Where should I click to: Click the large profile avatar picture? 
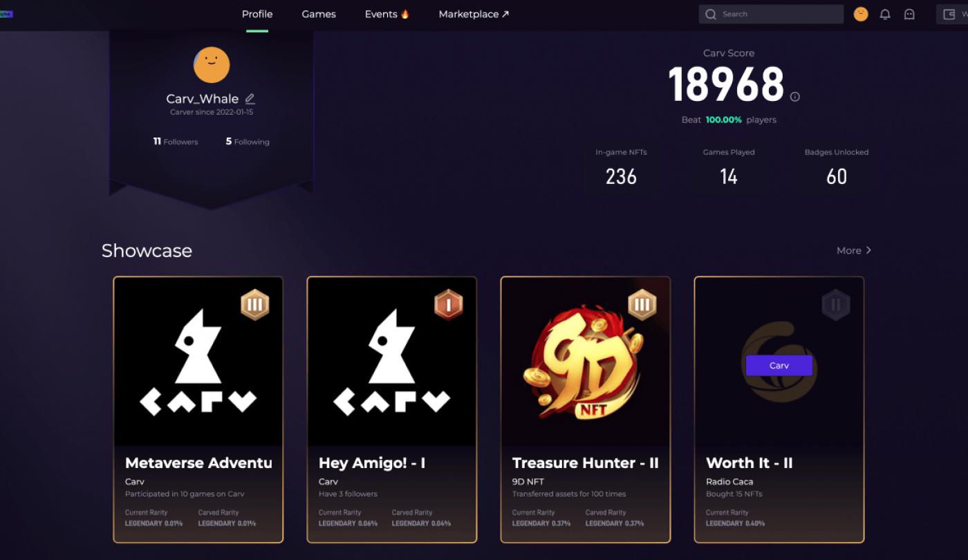(212, 65)
